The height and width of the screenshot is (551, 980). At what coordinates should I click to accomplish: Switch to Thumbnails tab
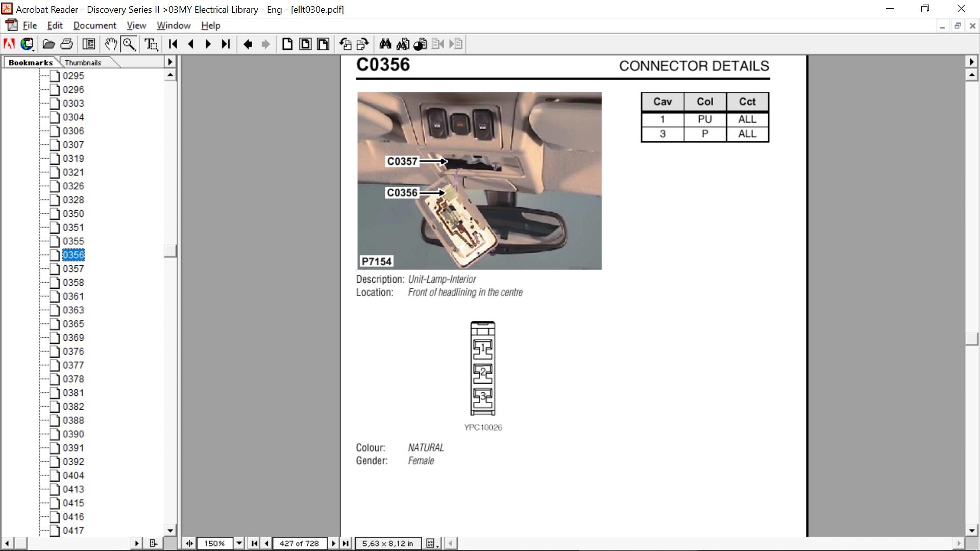coord(83,63)
